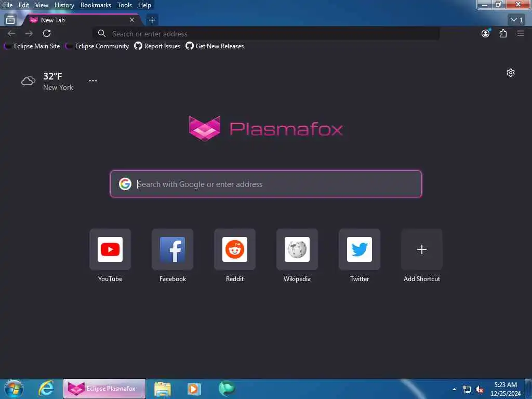Go back one page
This screenshot has width=532, height=399.
[11, 33]
